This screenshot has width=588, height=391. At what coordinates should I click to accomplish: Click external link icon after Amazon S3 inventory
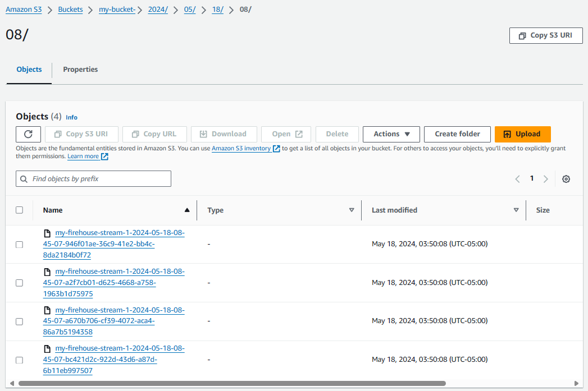click(x=276, y=149)
